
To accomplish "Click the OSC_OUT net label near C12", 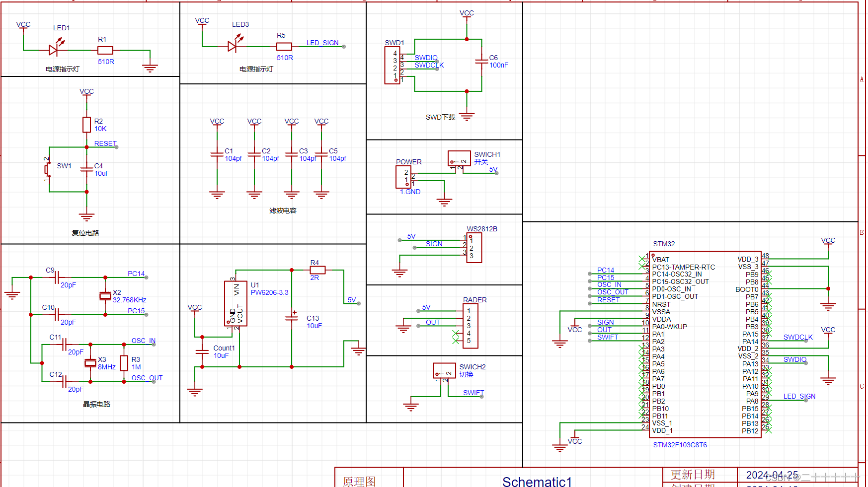I will point(147,378).
